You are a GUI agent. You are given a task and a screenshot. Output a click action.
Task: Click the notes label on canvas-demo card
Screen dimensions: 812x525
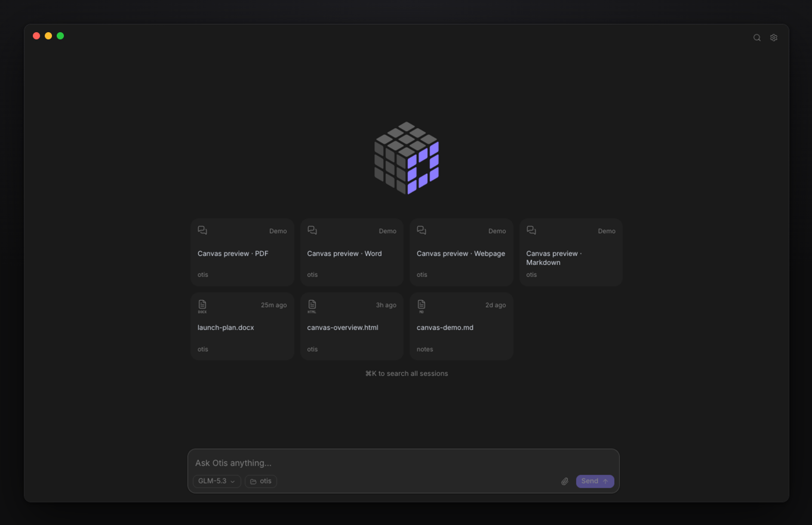(x=425, y=349)
